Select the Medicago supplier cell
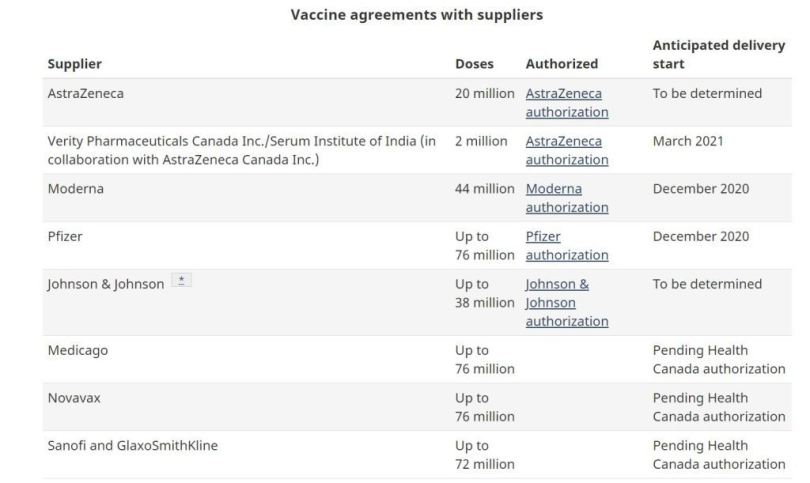The image size is (810, 483). click(77, 351)
